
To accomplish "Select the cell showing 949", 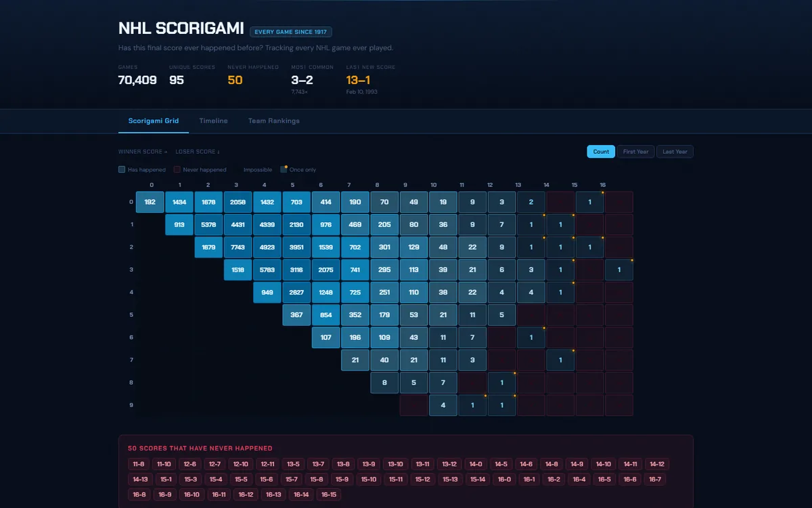I will click(267, 293).
